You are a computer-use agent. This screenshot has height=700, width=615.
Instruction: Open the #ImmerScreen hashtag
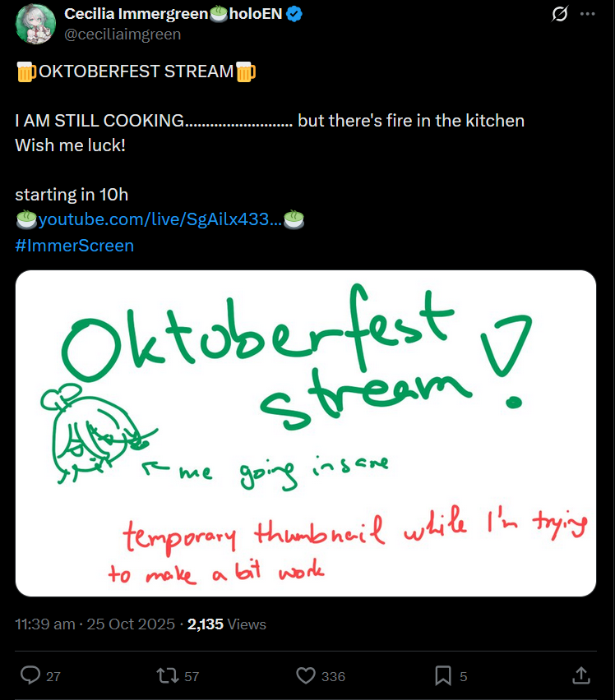pyautogui.click(x=75, y=246)
